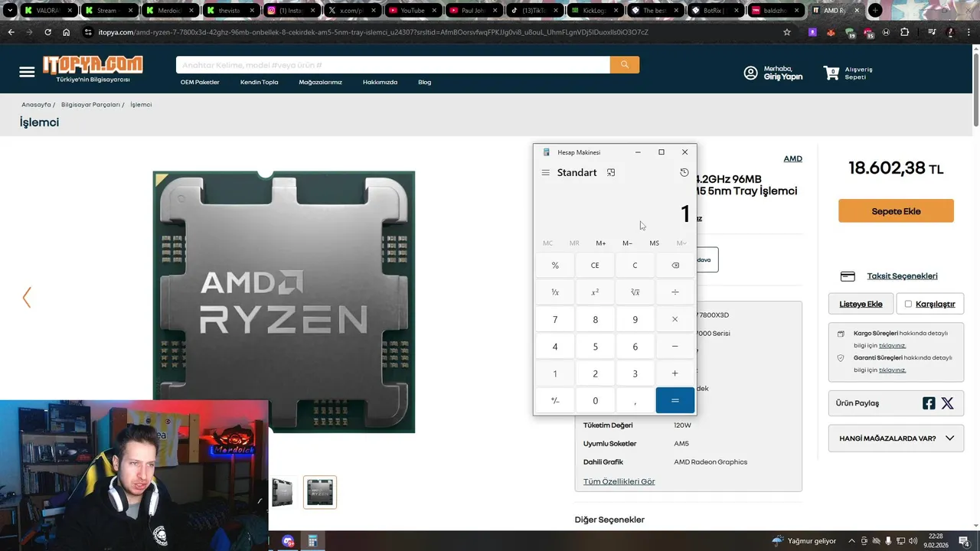Image resolution: width=980 pixels, height=551 pixels.
Task: Open calculator history icon
Action: [684, 173]
